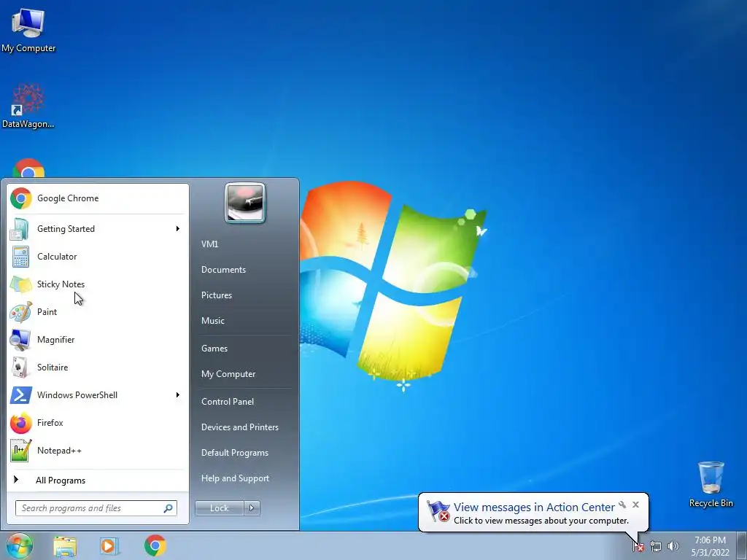This screenshot has width=747, height=560.
Task: Select the My Computer desktop icon
Action: tap(28, 29)
